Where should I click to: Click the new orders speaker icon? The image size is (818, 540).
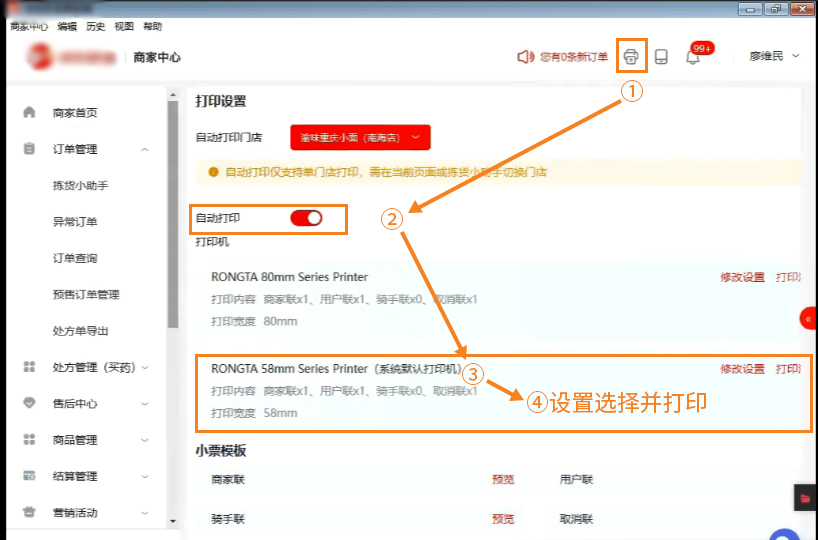[525, 57]
